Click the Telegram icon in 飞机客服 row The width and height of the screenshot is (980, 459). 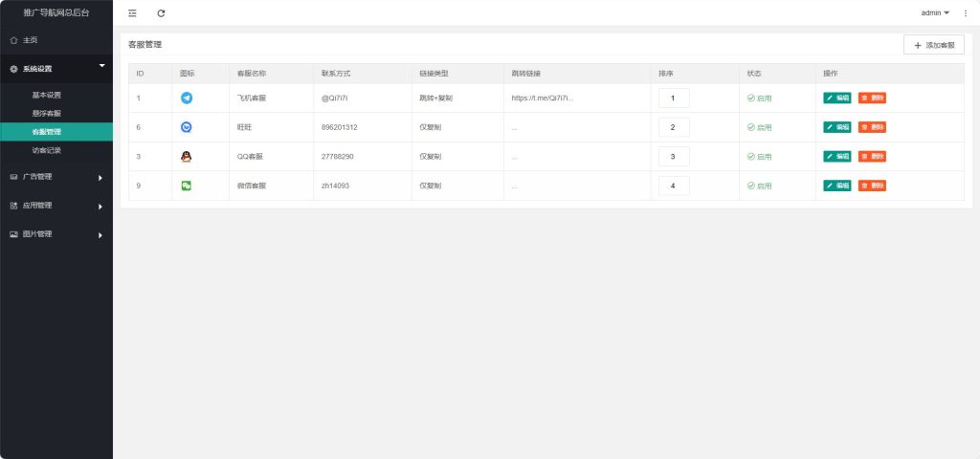pyautogui.click(x=187, y=98)
